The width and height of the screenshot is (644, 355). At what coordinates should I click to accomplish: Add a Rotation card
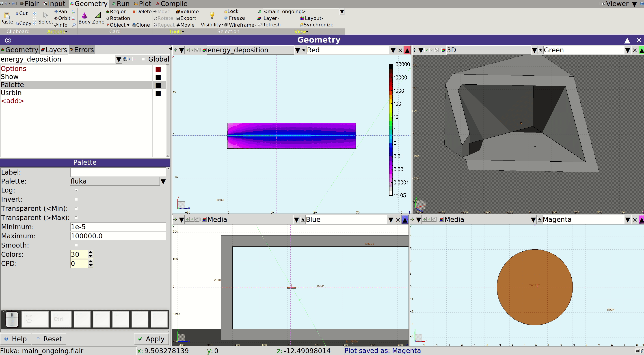(x=118, y=18)
